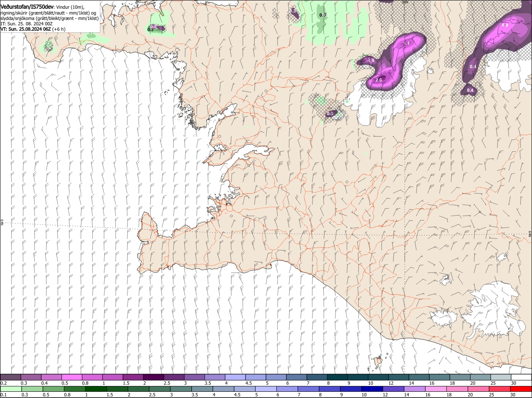This screenshot has height=398, width=532.
Task: Select bottom-row blue swatch between 10 and 12
Action: (372, 389)
